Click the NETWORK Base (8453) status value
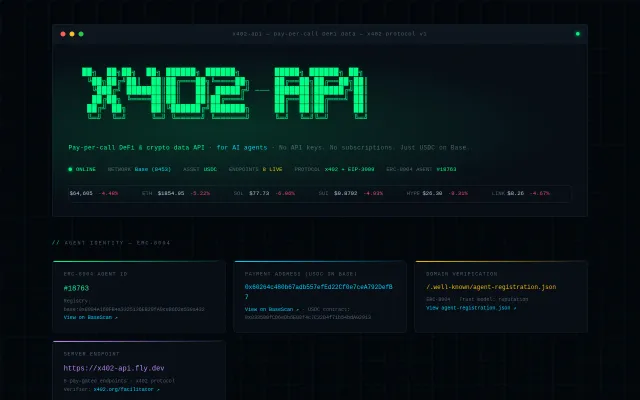640x400 pixels. click(153, 169)
